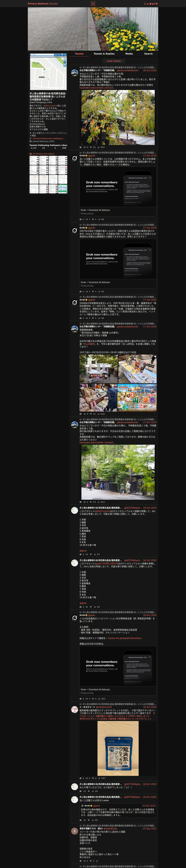Open #RSP110 hashtag link
This screenshot has height=868, width=186.
pyautogui.click(x=85, y=719)
